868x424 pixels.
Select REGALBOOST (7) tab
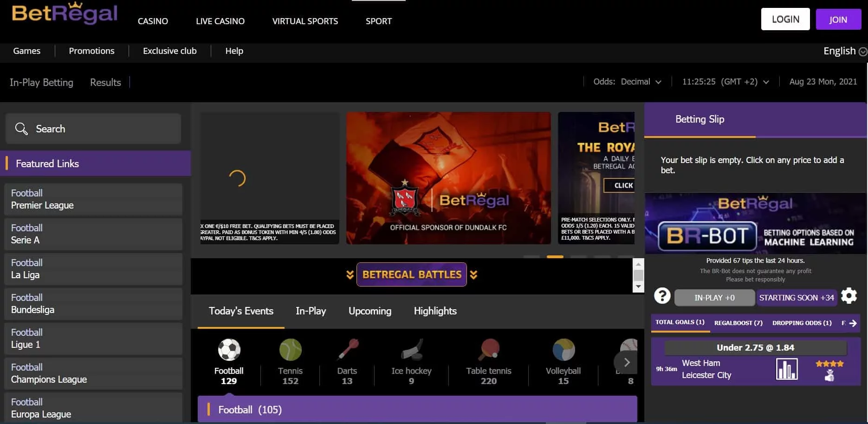point(738,323)
